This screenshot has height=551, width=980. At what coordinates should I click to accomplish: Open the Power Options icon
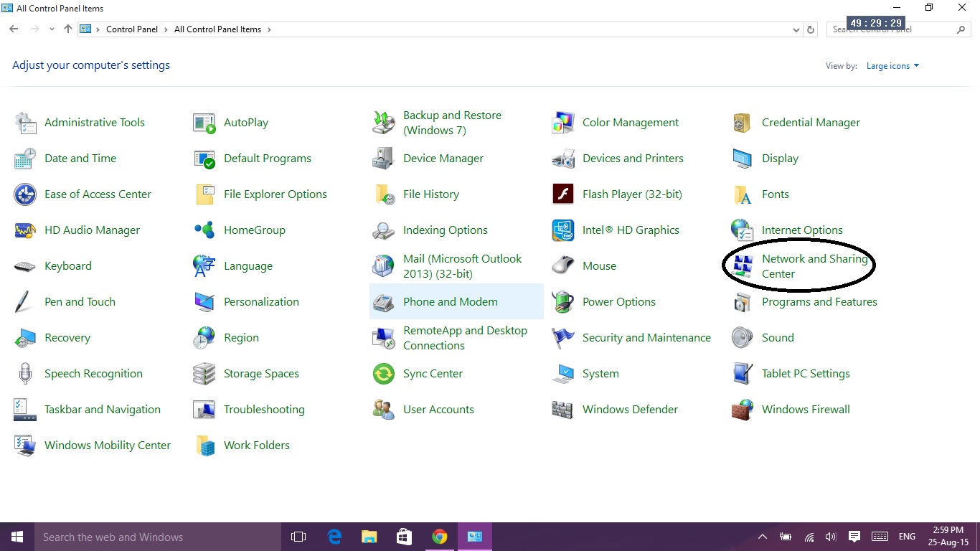click(563, 302)
